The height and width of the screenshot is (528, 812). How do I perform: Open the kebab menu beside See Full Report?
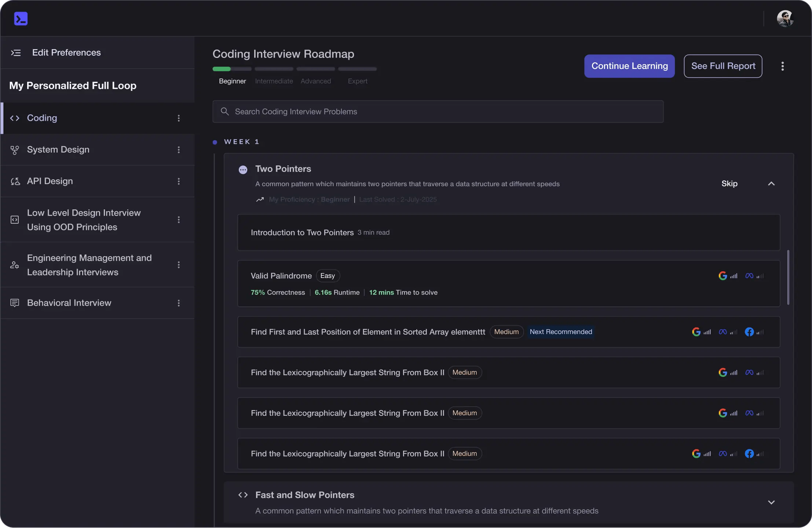782,66
